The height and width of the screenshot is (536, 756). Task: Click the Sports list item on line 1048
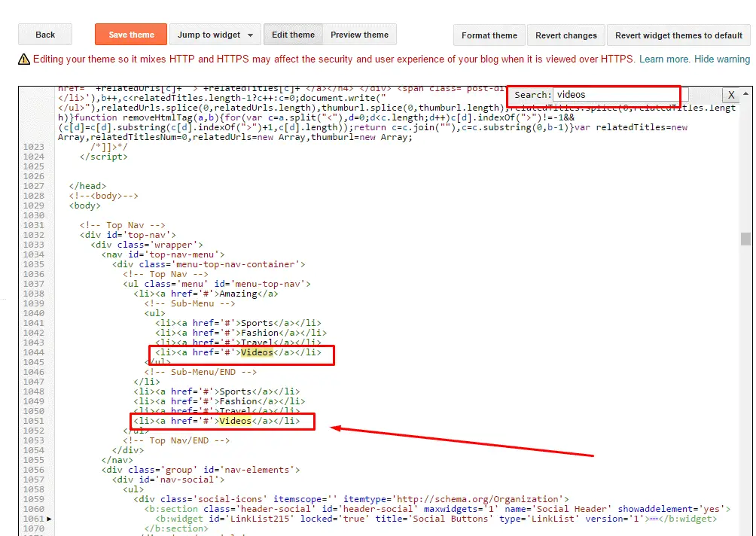(216, 391)
